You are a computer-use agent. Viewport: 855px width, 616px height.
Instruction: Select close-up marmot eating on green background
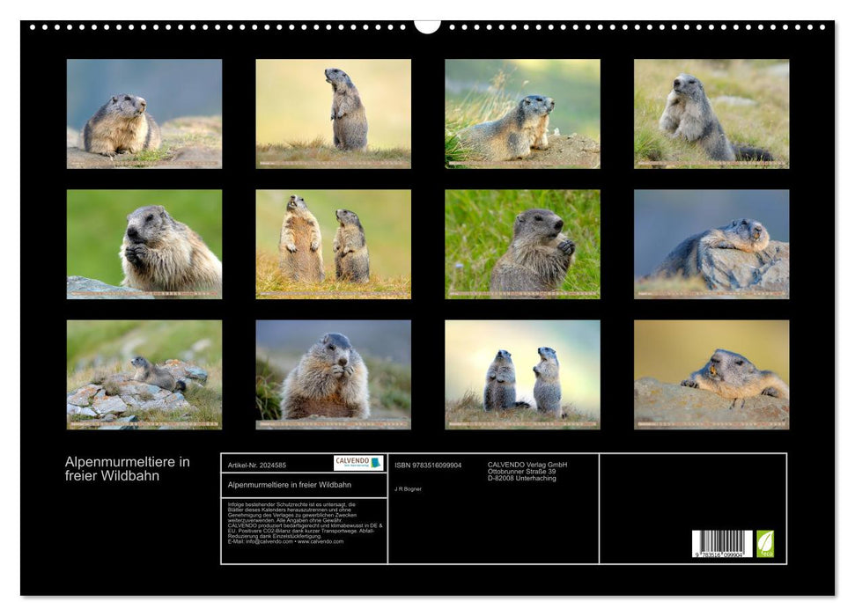(144, 244)
